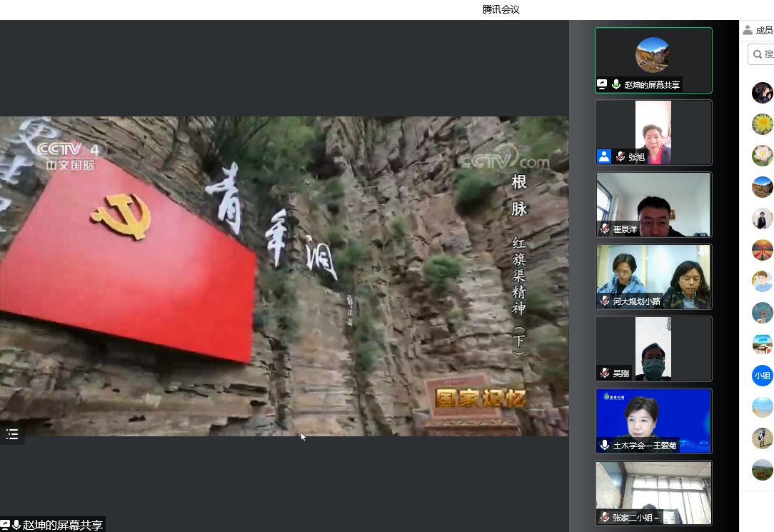This screenshot has height=532, width=774.
Task: Click the magnifier icon in member search
Action: coord(757,54)
